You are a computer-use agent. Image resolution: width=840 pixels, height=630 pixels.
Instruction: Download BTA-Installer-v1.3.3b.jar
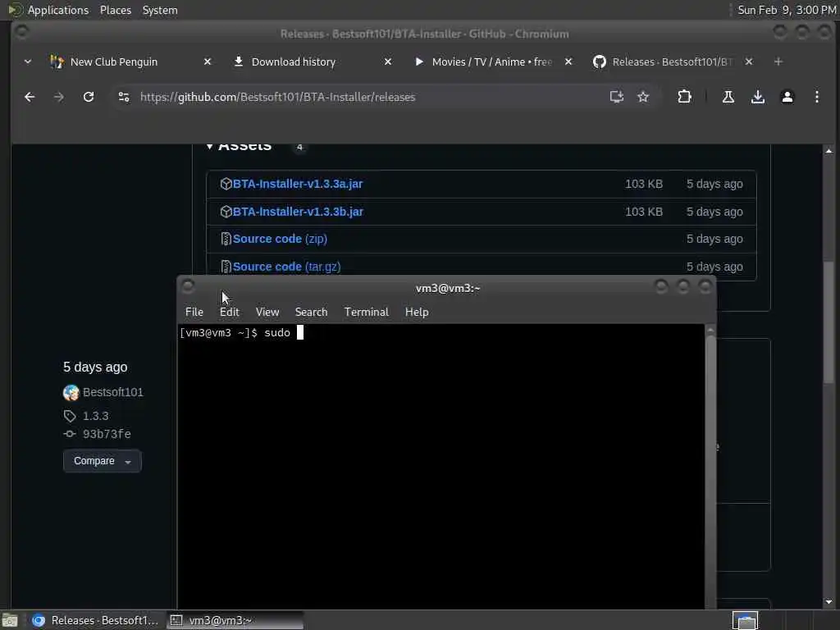click(x=298, y=212)
